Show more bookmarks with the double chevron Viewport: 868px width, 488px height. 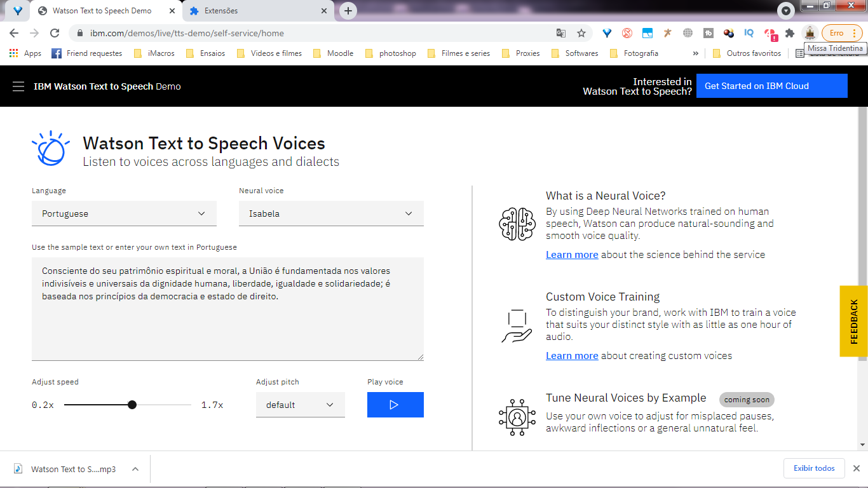pos(696,53)
